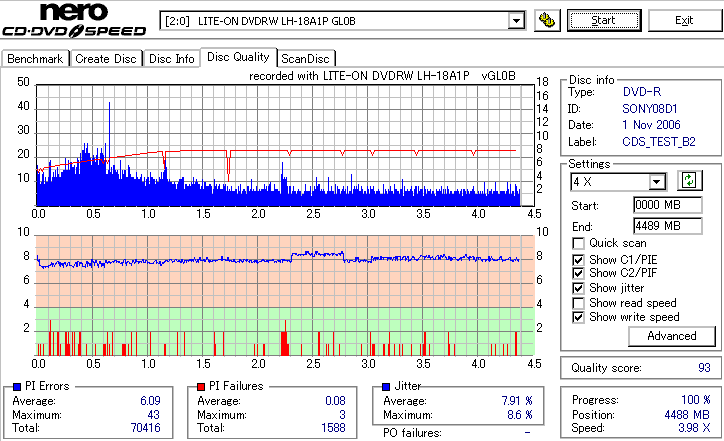Click the disc type DVD-R value
The height and width of the screenshot is (441, 724).
pos(642,92)
